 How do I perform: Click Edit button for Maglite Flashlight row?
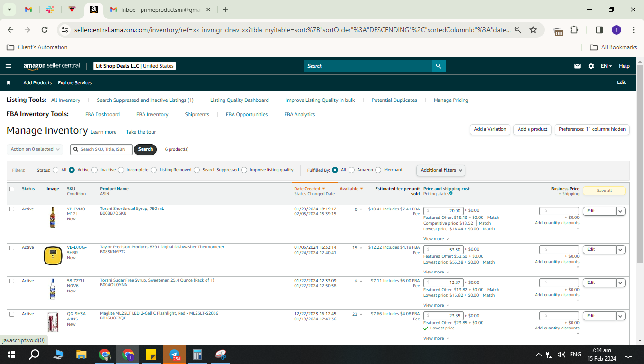[x=599, y=316]
